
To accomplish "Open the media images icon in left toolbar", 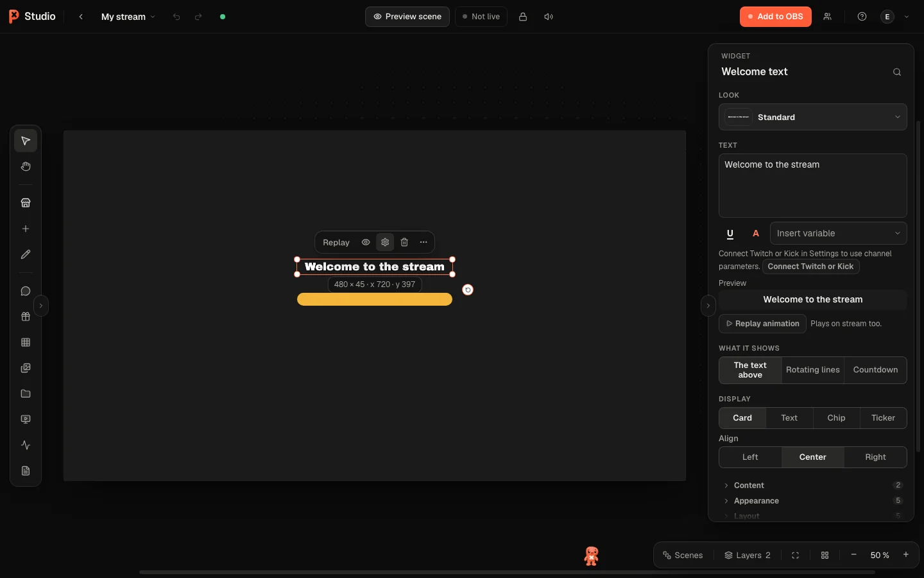I will pos(26,368).
